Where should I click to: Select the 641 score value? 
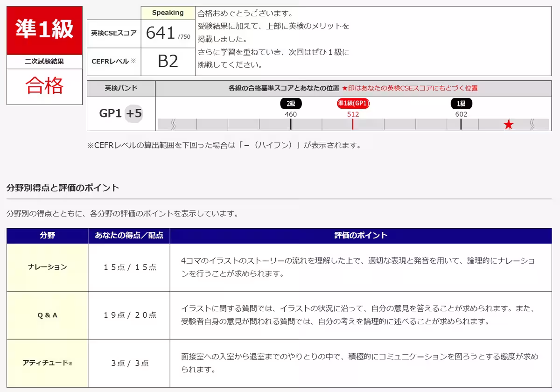161,33
